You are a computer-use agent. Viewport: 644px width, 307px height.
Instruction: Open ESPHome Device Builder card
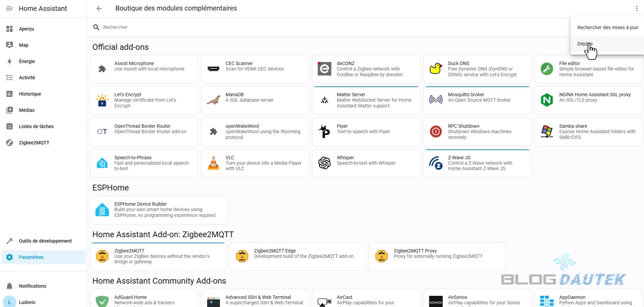(x=159, y=209)
